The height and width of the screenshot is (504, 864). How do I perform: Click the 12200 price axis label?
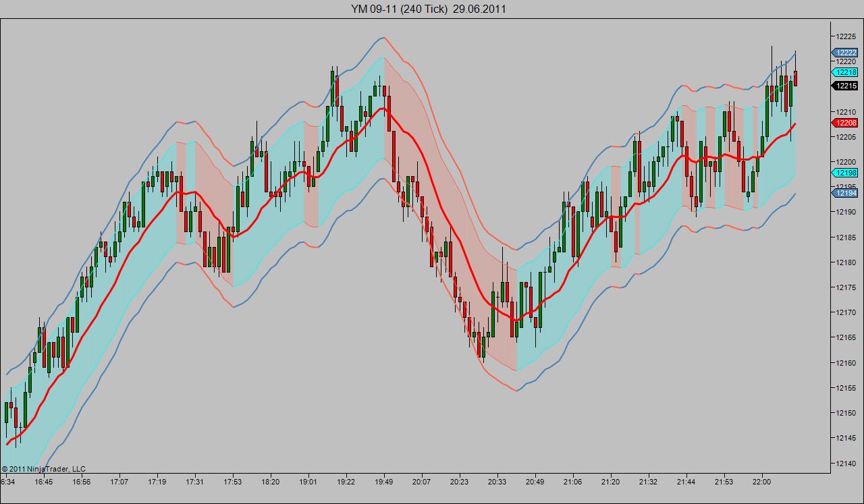point(846,162)
